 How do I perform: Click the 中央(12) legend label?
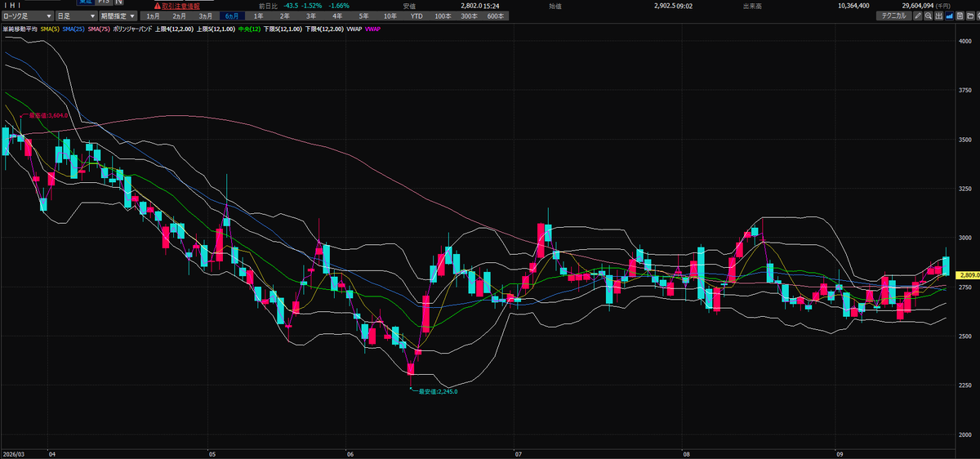[x=249, y=29]
